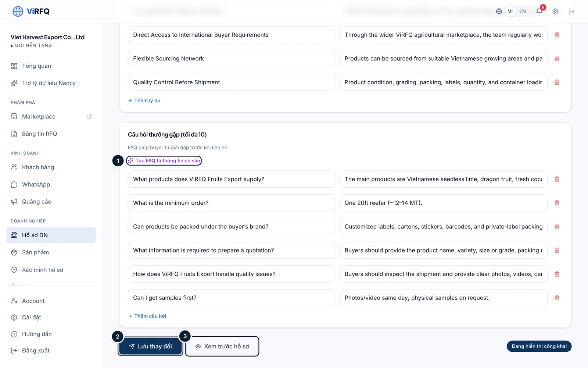
Task: Open Quảng cáo in sidebar
Action: click(51, 202)
